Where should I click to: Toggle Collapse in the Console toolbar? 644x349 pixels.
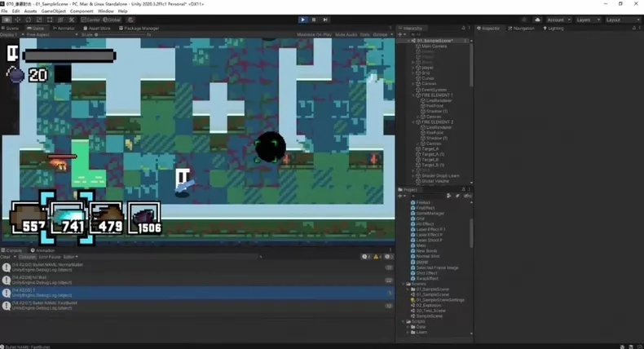pyautogui.click(x=27, y=257)
